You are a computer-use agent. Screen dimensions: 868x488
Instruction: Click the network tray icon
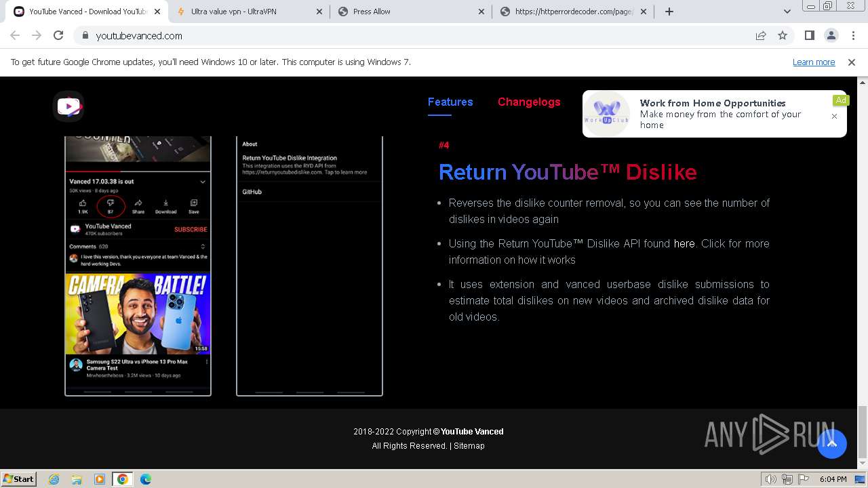pos(787,479)
